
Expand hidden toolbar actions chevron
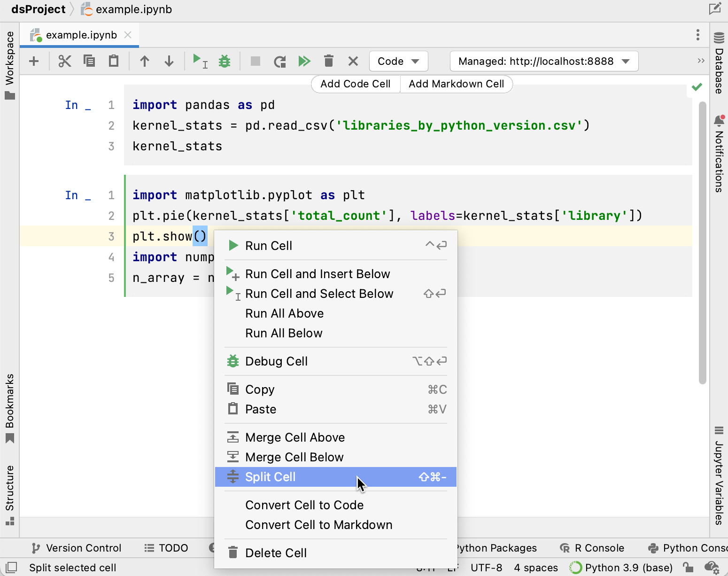pos(700,61)
